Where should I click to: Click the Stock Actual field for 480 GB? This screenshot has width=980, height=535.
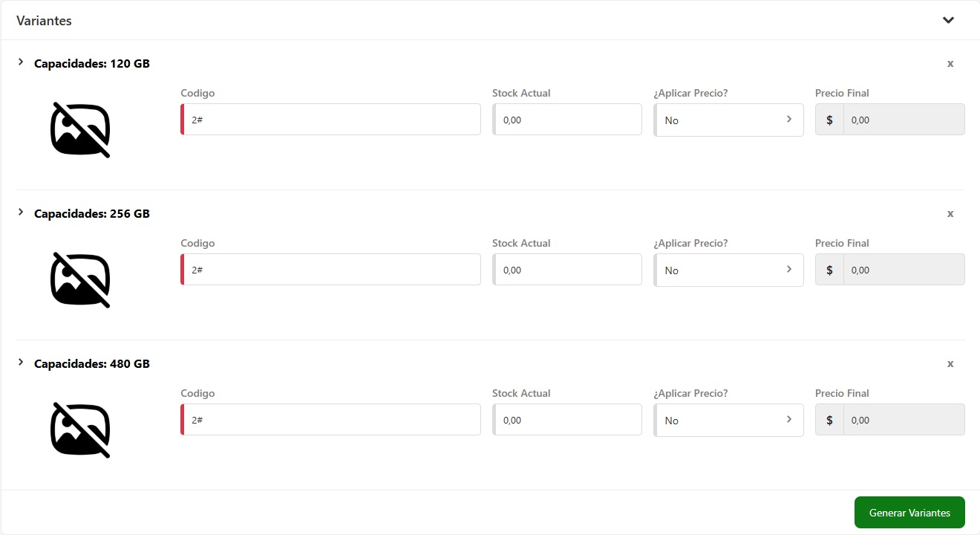(x=567, y=420)
